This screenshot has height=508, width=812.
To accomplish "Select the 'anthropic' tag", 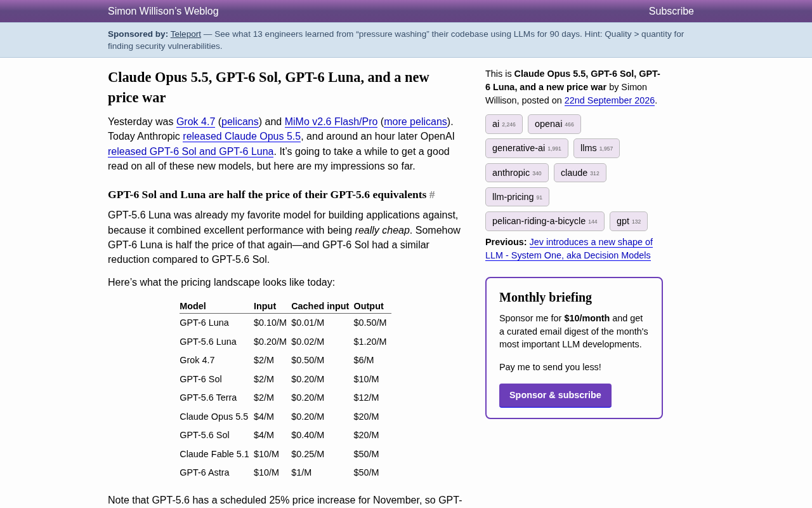I will (517, 173).
